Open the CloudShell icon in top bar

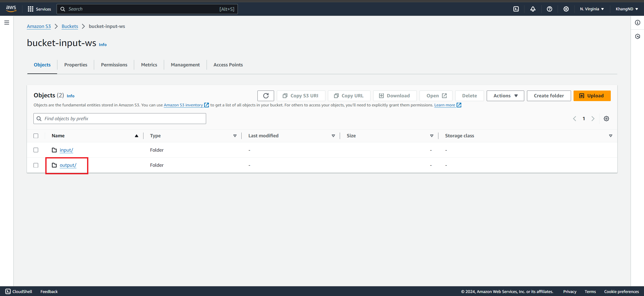pos(516,9)
